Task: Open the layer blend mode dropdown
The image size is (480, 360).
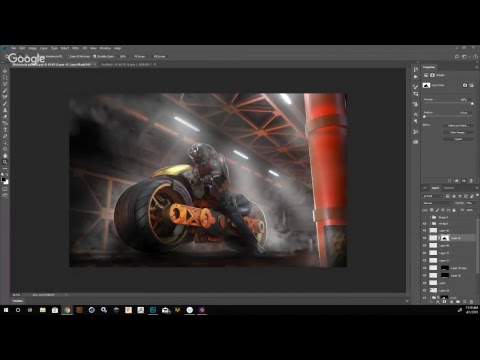Action: point(437,203)
